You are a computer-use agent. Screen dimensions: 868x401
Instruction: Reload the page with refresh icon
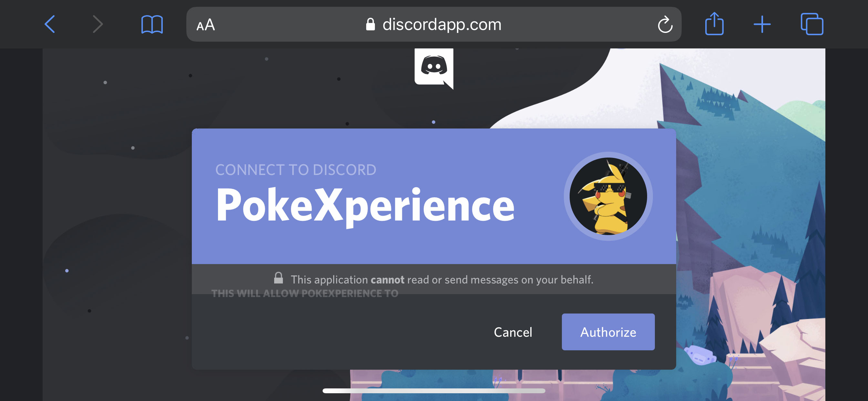[665, 24]
